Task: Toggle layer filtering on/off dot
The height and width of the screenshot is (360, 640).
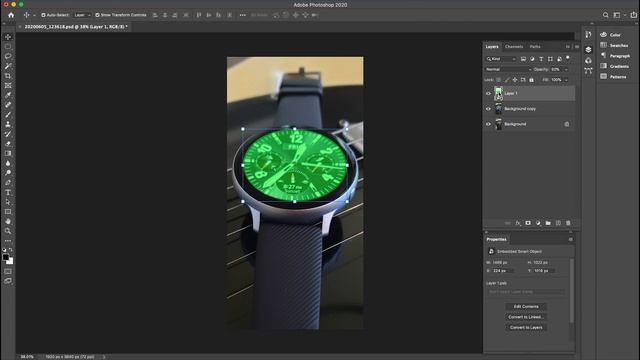Action: [x=568, y=58]
